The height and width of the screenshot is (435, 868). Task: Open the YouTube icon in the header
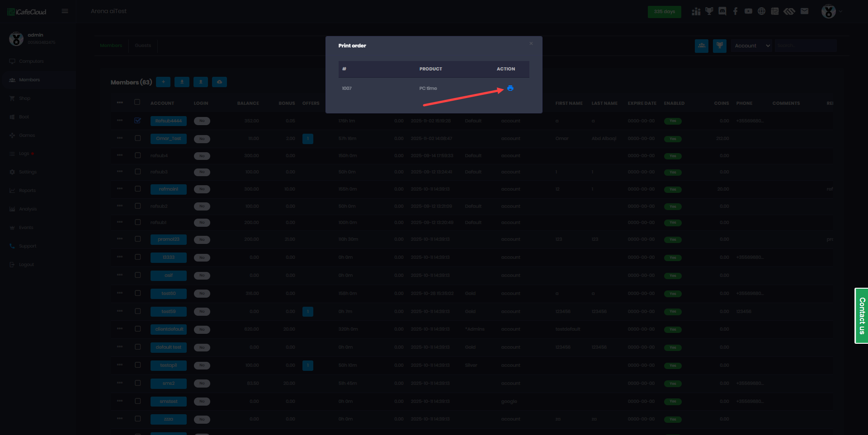pos(749,11)
